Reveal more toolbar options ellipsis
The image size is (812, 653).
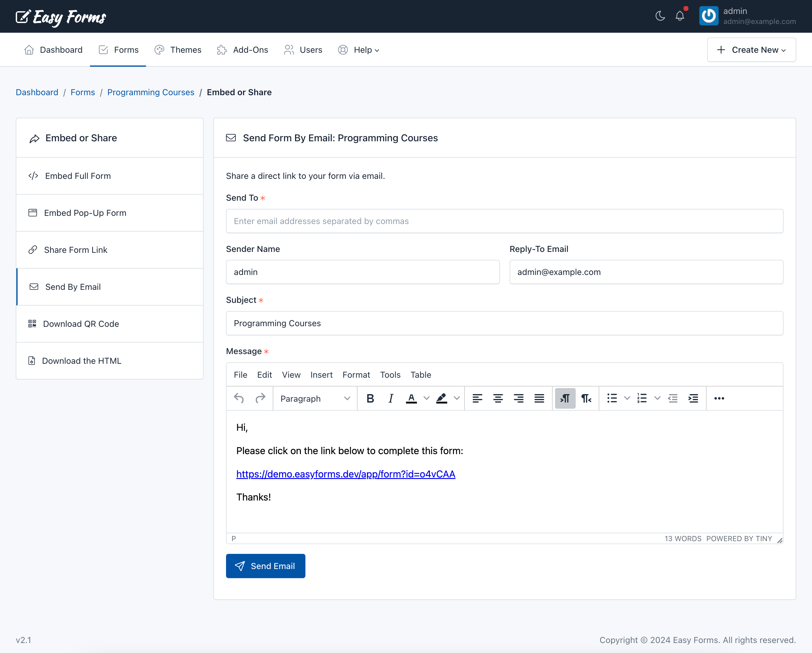click(719, 398)
